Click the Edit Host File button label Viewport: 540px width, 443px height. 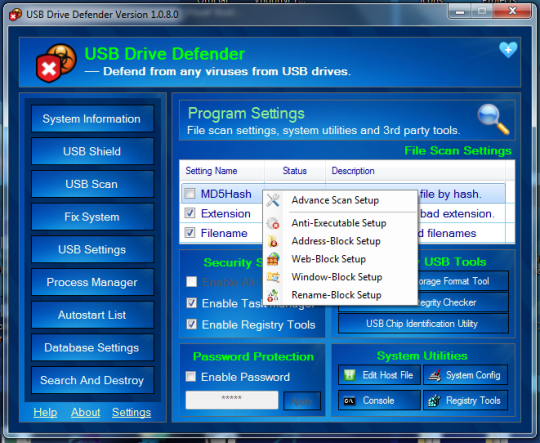pos(387,375)
